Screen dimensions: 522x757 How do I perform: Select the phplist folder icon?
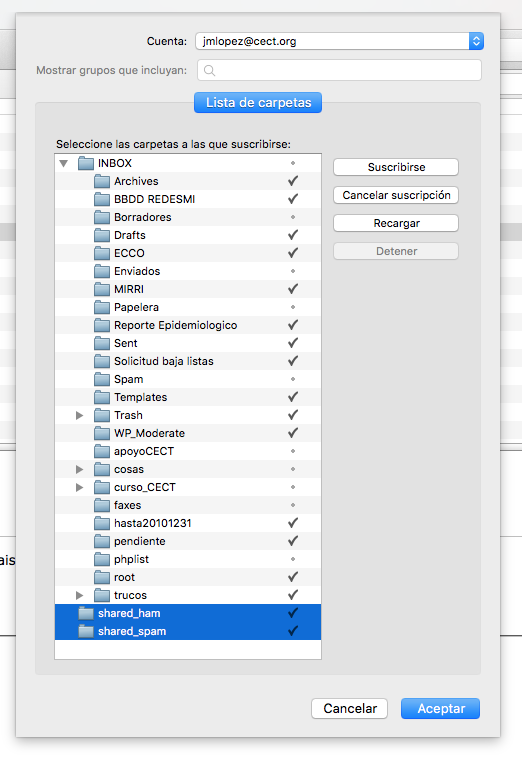coord(102,560)
